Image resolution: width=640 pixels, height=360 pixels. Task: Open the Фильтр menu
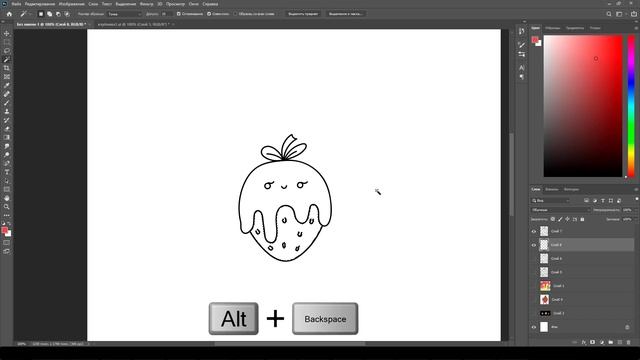pyautogui.click(x=147, y=4)
